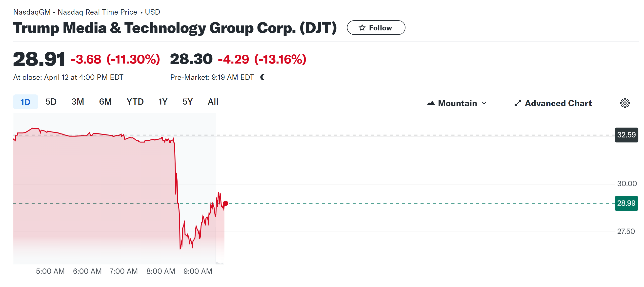Click the Advanced Chart expand arrows icon

(x=518, y=103)
